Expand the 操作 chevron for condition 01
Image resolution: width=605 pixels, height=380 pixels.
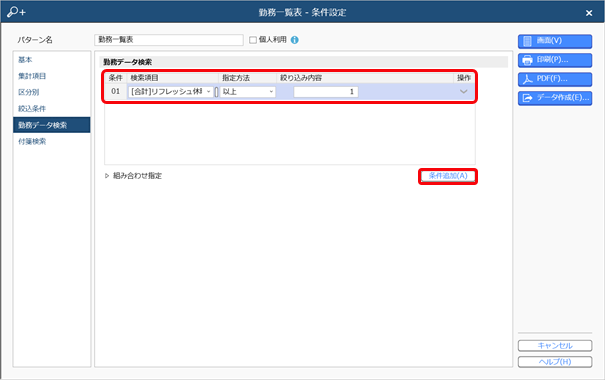(x=463, y=92)
